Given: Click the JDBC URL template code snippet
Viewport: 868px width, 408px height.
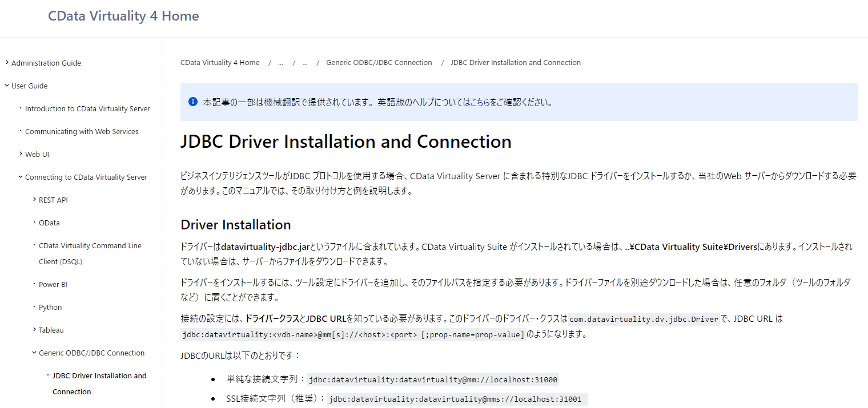Looking at the screenshot, I should tap(353, 334).
